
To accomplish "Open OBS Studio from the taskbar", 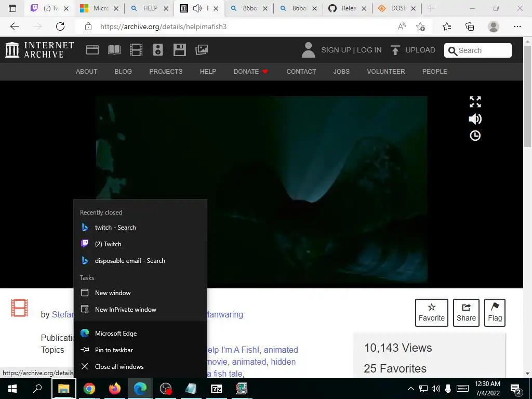I will click(166, 389).
